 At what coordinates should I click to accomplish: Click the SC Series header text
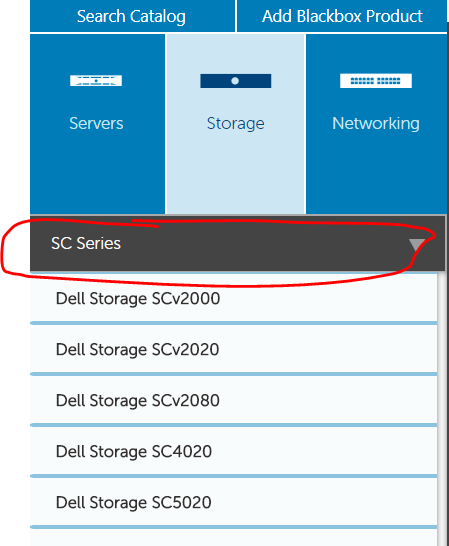pyautogui.click(x=86, y=243)
